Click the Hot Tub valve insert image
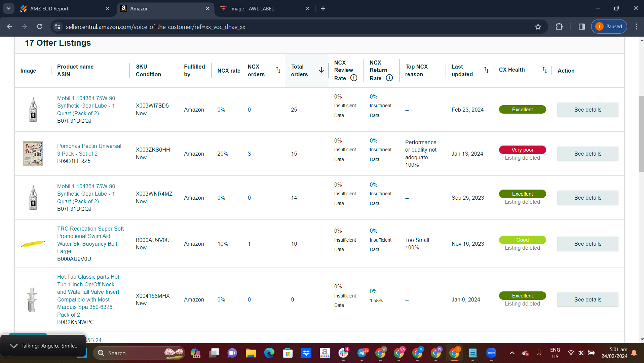Image resolution: width=644 pixels, height=363 pixels. pyautogui.click(x=32, y=300)
